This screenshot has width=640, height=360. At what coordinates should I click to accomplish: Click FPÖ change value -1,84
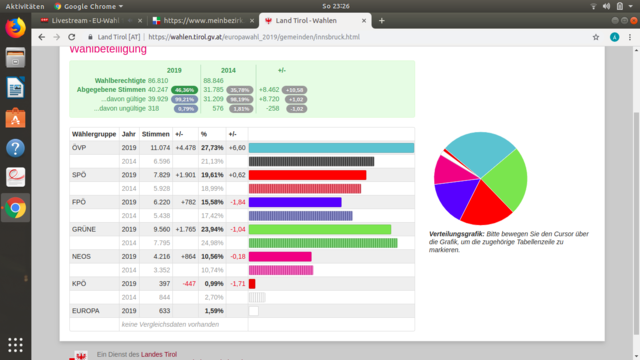238,202
